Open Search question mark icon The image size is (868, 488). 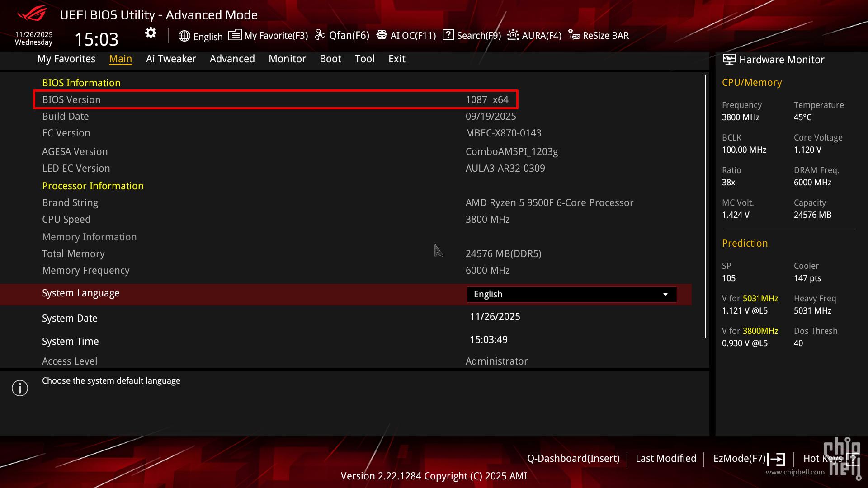point(448,35)
